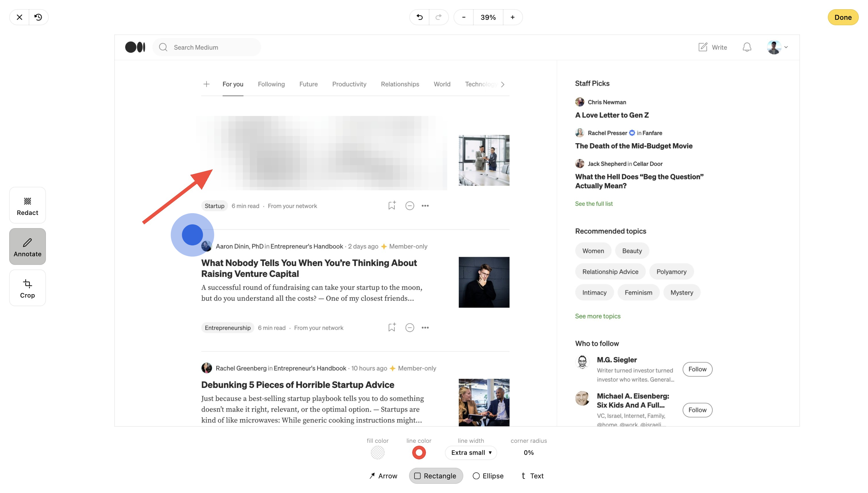Click the undo arrow icon
868x493 pixels.
419,17
